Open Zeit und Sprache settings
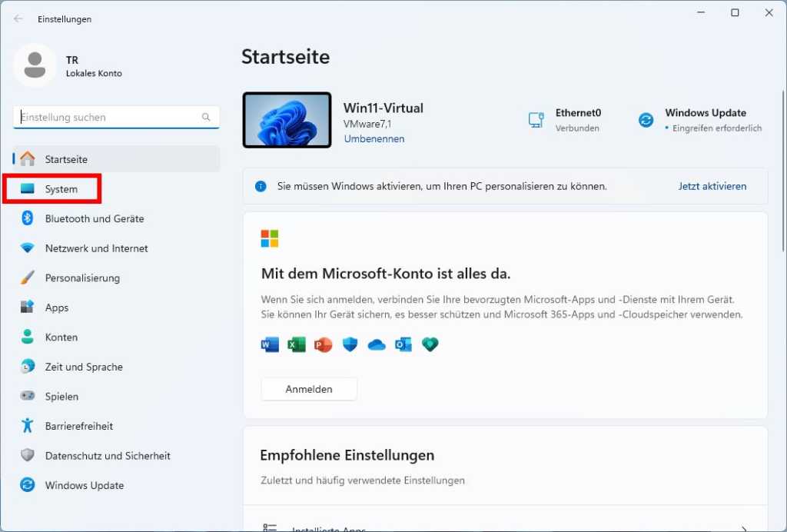This screenshot has height=532, width=787. (x=81, y=367)
